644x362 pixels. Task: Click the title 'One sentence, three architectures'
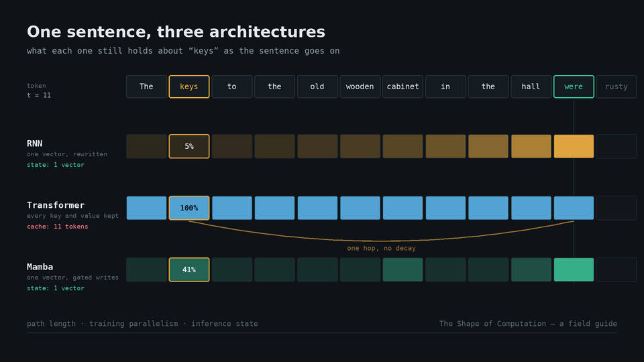click(x=176, y=32)
